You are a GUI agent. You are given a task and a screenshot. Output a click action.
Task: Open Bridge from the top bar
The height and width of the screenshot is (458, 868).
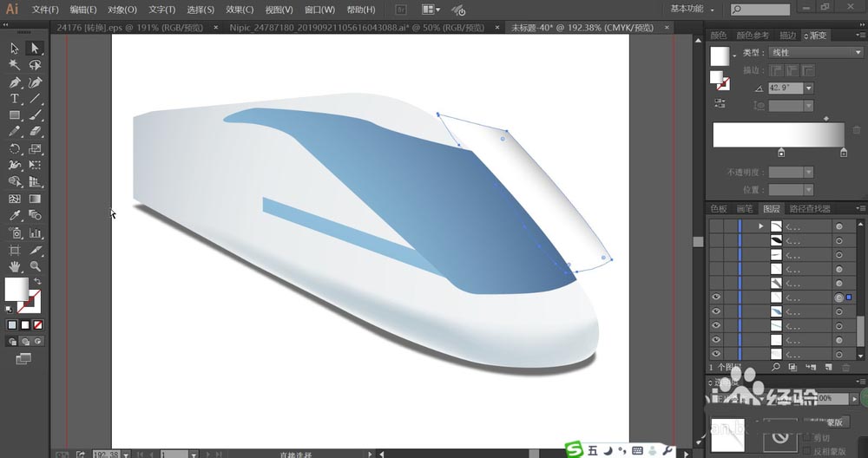click(401, 10)
